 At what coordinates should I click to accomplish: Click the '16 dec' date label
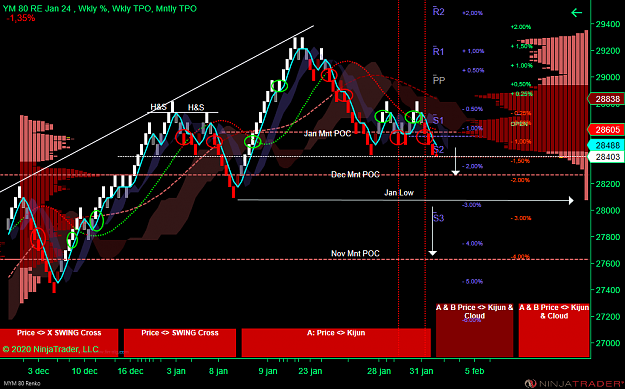pyautogui.click(x=131, y=371)
